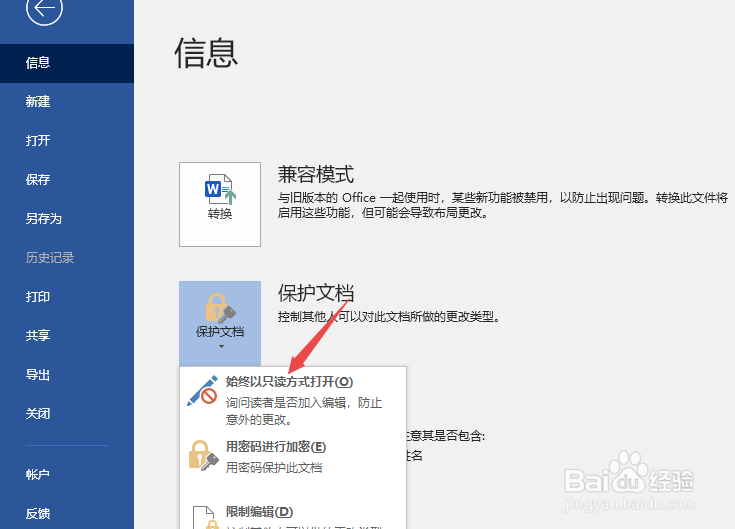Image resolution: width=735 pixels, height=529 pixels.
Task: Select 始终以只读方式打开(O) menu option
Action: tap(293, 399)
